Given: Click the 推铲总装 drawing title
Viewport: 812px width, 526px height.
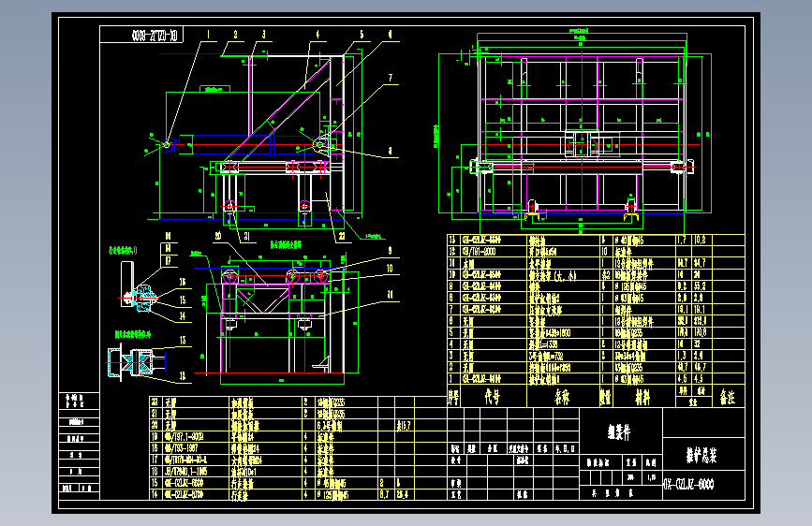Looking at the screenshot, I should [701, 456].
